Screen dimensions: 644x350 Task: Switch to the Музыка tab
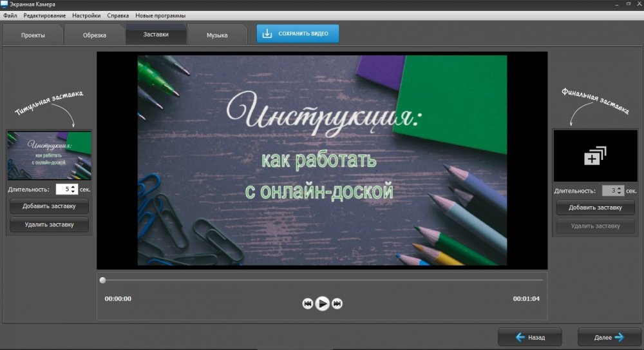(x=216, y=35)
